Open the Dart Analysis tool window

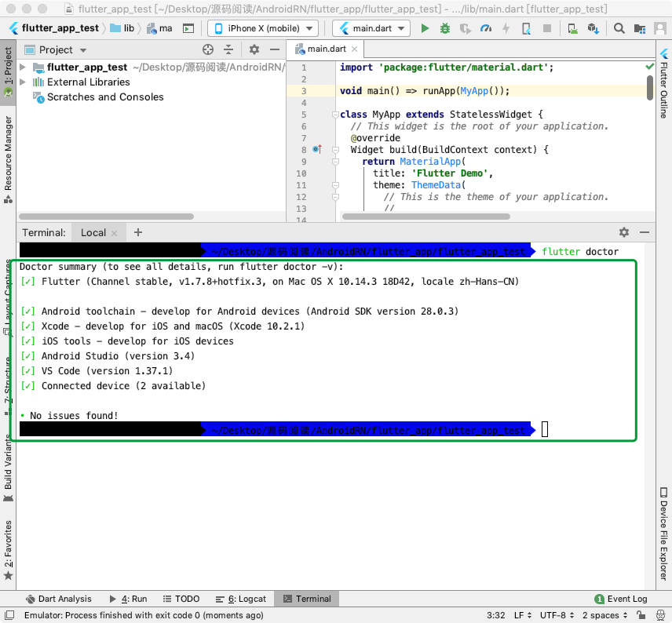click(x=59, y=599)
